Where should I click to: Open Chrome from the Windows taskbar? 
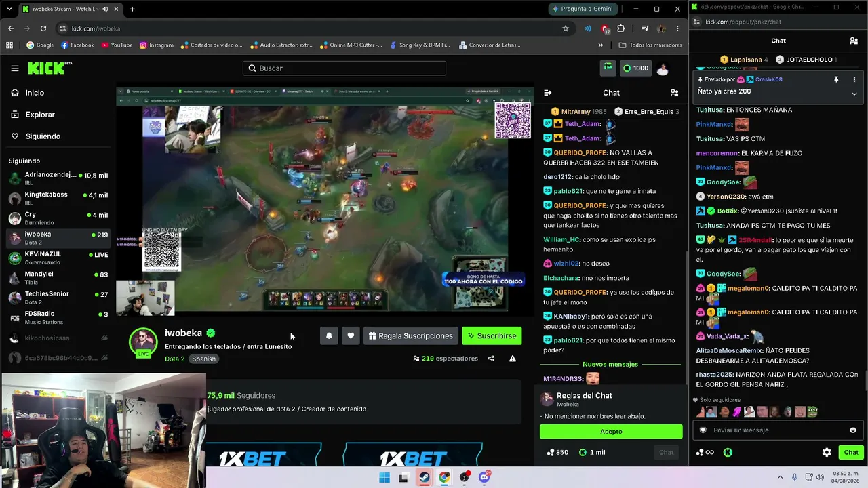tap(444, 477)
